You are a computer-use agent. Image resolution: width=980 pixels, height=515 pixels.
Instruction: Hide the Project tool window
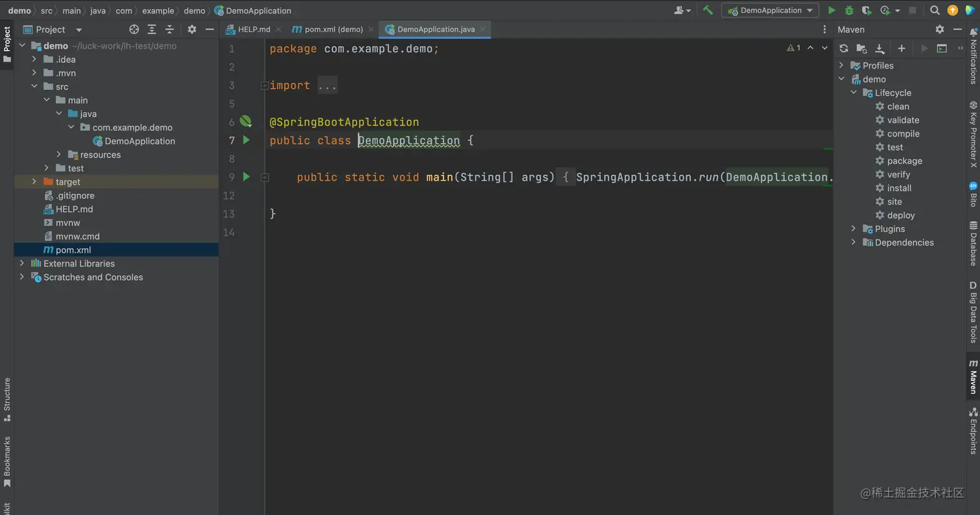209,29
